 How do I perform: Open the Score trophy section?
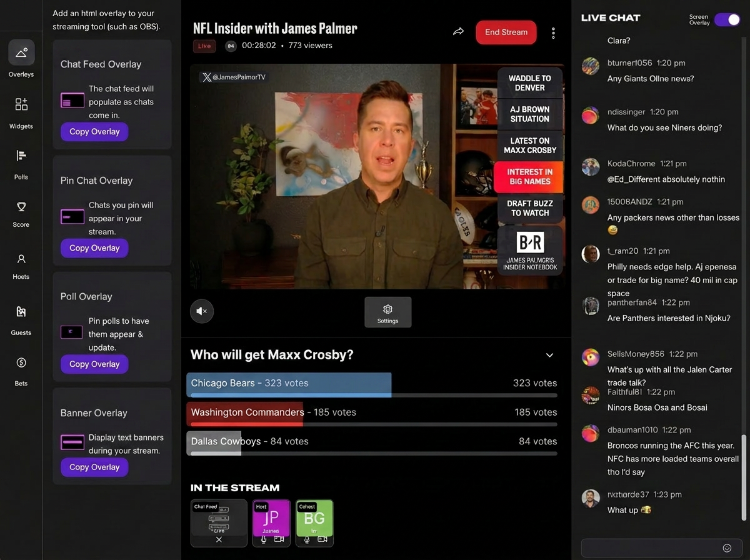(x=21, y=214)
